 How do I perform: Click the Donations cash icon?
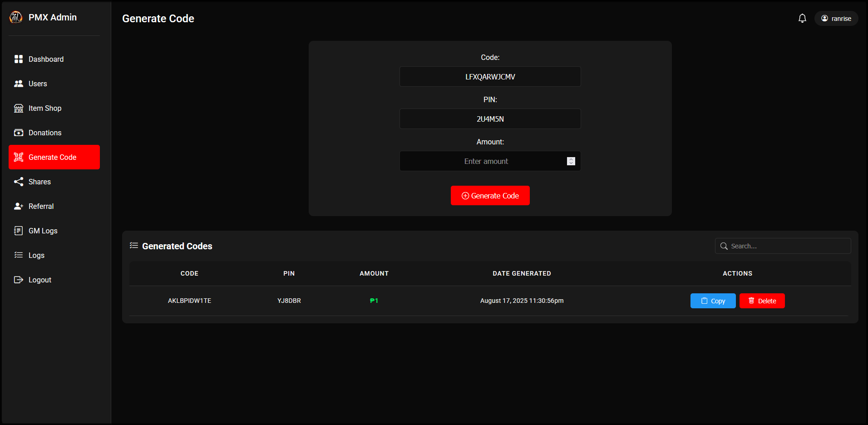click(x=19, y=133)
